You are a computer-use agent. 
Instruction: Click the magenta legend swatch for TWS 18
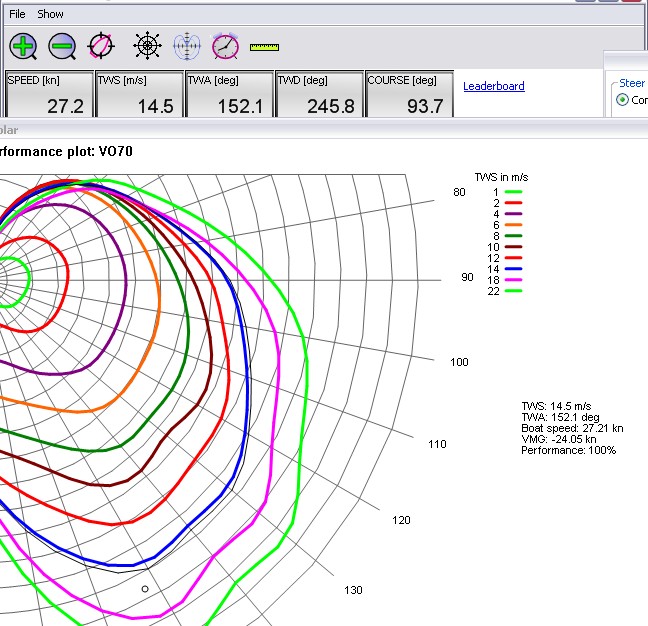(514, 280)
